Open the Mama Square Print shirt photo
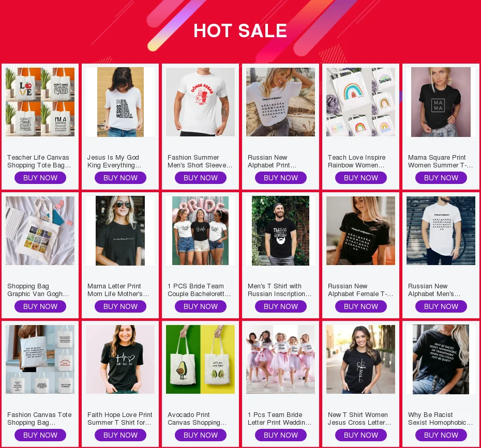This screenshot has width=481, height=448. [441, 102]
